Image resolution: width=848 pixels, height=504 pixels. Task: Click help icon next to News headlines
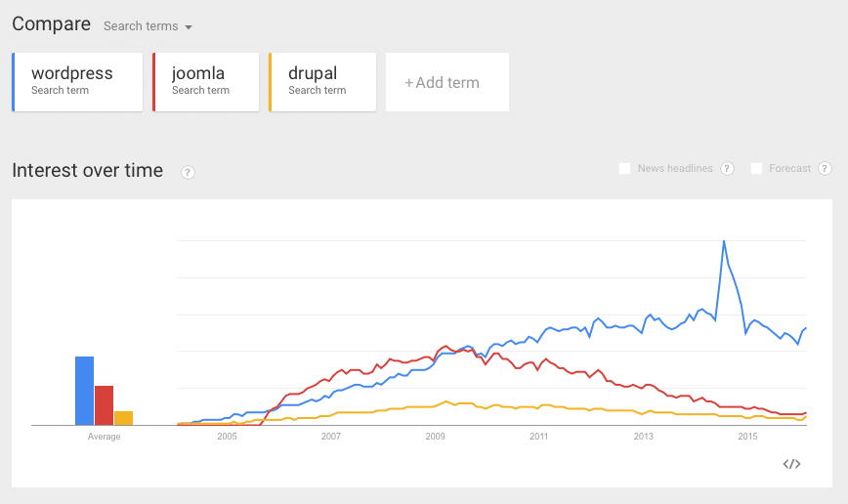point(727,169)
